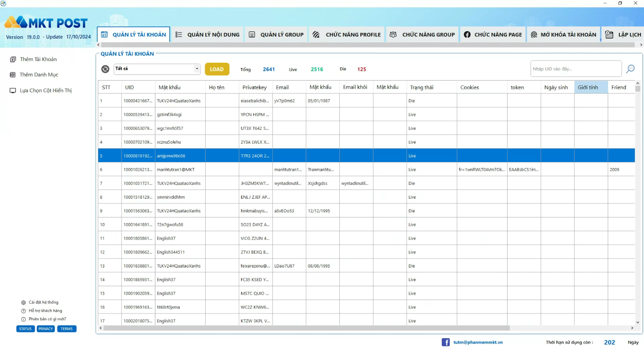Click the Chức Năng Page Facebook icon
Screen dimensions: 644x348
tap(467, 35)
